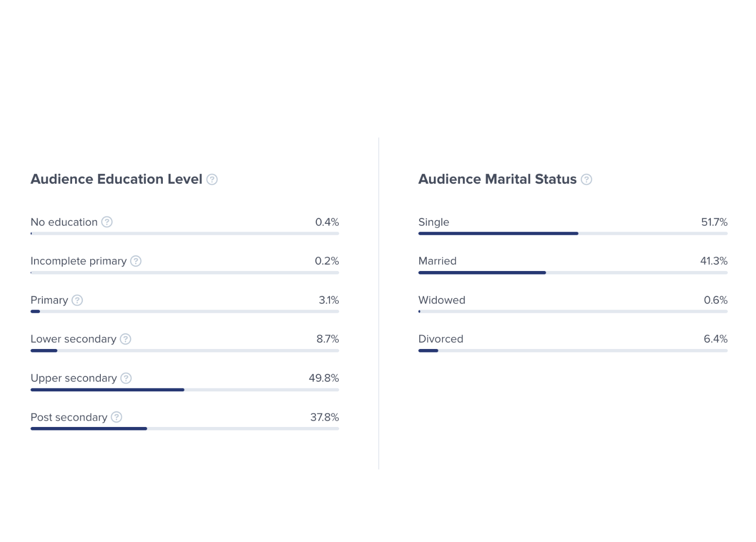
Task: Click the Audience Education Level heading
Action: click(116, 179)
